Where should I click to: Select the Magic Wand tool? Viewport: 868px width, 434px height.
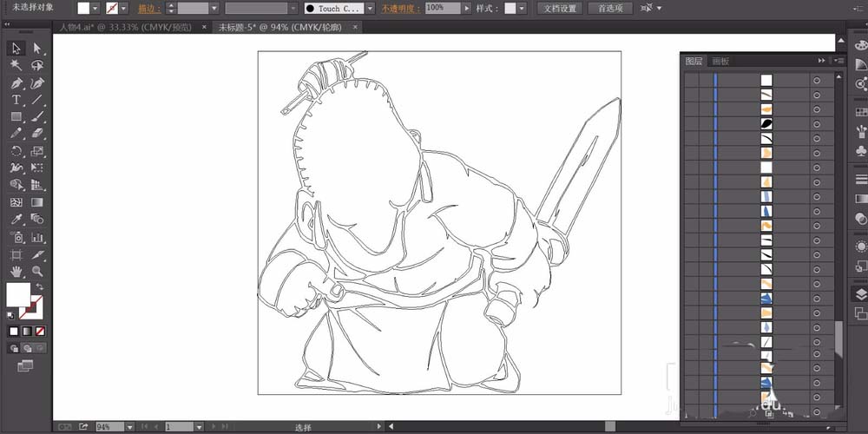(x=16, y=65)
